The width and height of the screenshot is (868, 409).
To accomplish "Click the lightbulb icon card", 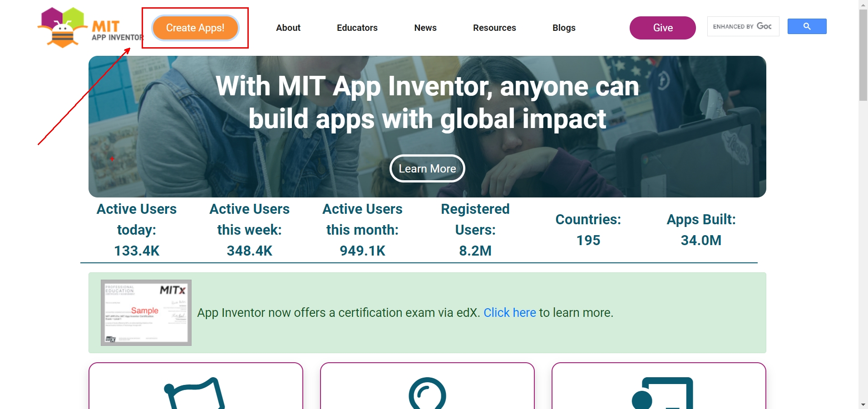I will (x=427, y=386).
